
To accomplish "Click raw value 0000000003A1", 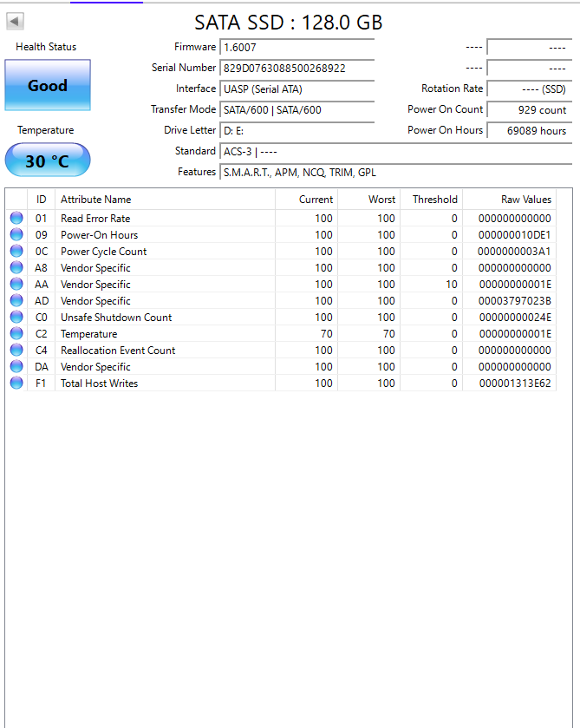I will click(x=515, y=251).
